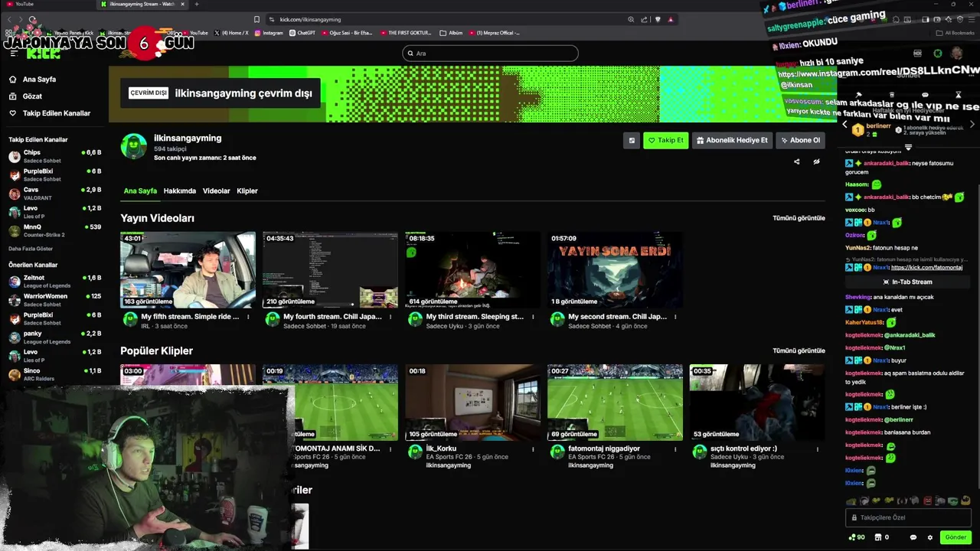Click the square icon button left of Takip Et

pyautogui.click(x=632, y=140)
